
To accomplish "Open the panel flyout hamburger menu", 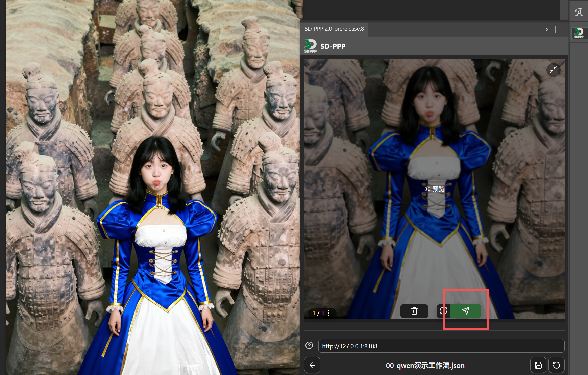I will click(563, 30).
